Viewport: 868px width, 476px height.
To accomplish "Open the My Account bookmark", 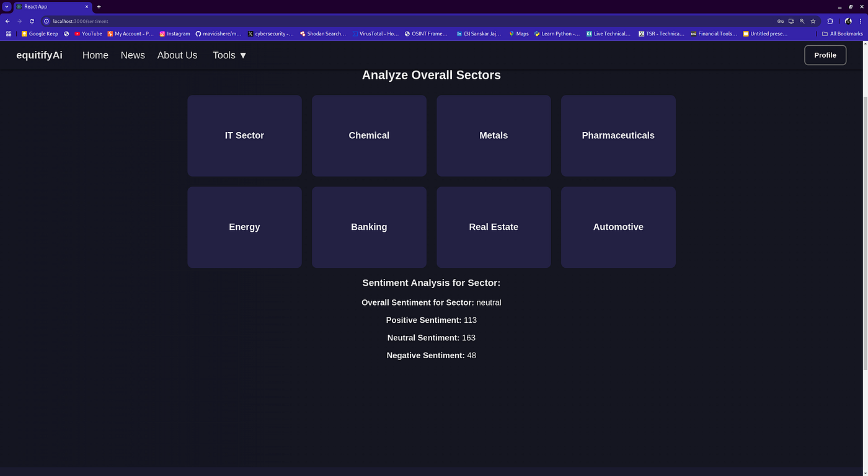I will coord(130,33).
